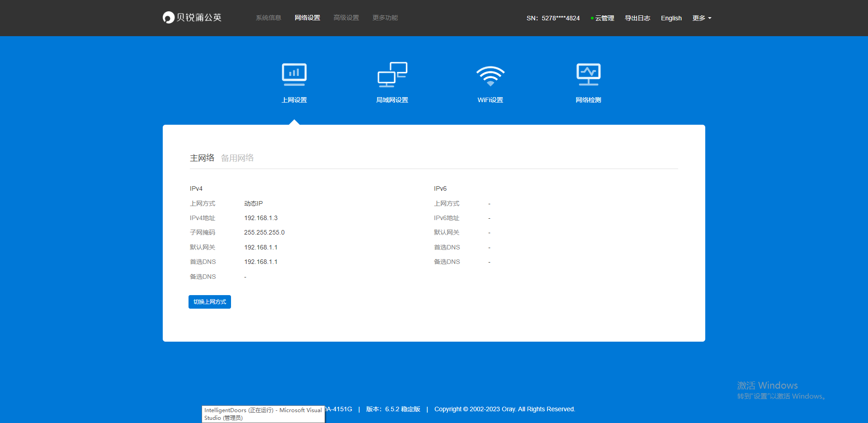This screenshot has height=423, width=868.
Task: Click the 网络检测 diagnostics icon
Action: tap(588, 75)
